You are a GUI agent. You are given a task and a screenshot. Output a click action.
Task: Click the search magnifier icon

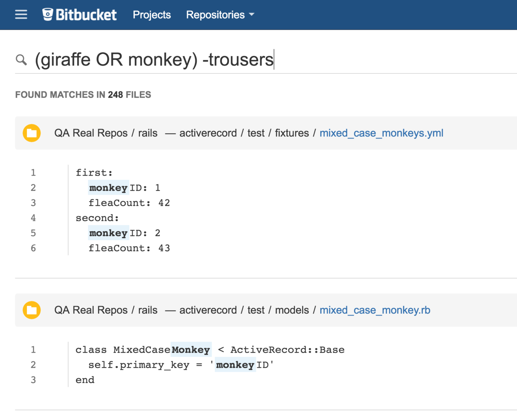[x=21, y=59]
